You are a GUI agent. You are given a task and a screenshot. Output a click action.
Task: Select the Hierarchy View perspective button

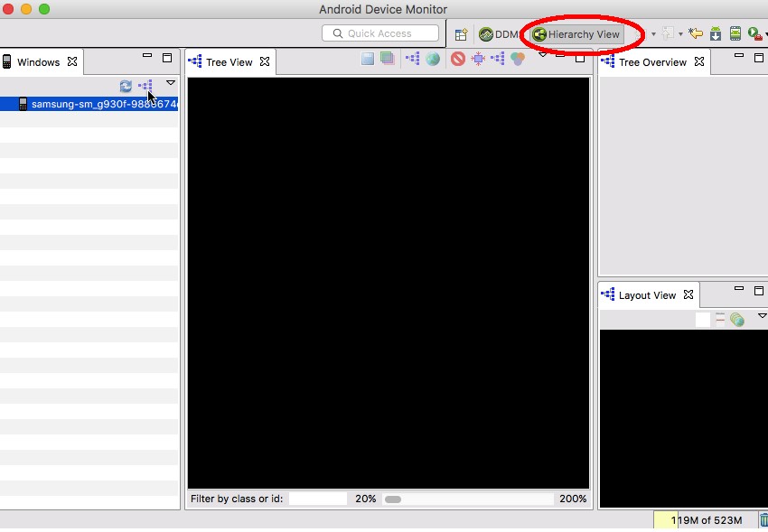[577, 34]
